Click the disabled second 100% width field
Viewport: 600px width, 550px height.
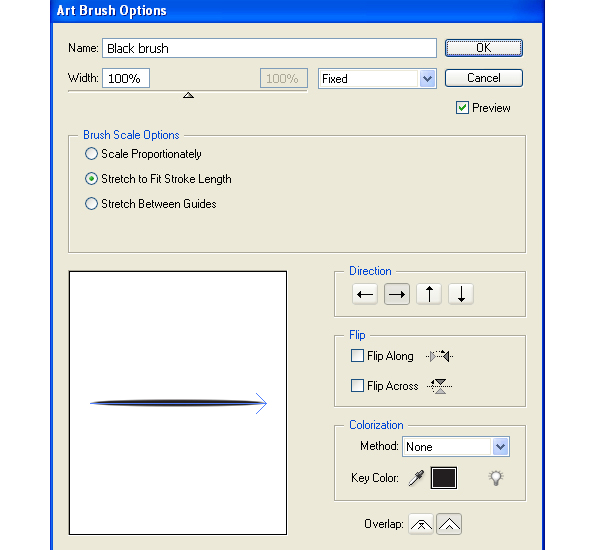(284, 78)
